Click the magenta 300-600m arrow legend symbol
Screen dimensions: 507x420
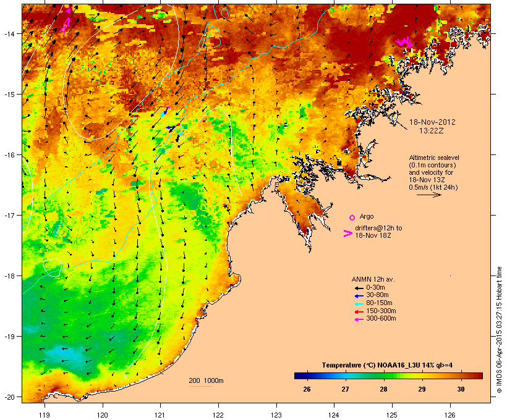(359, 319)
